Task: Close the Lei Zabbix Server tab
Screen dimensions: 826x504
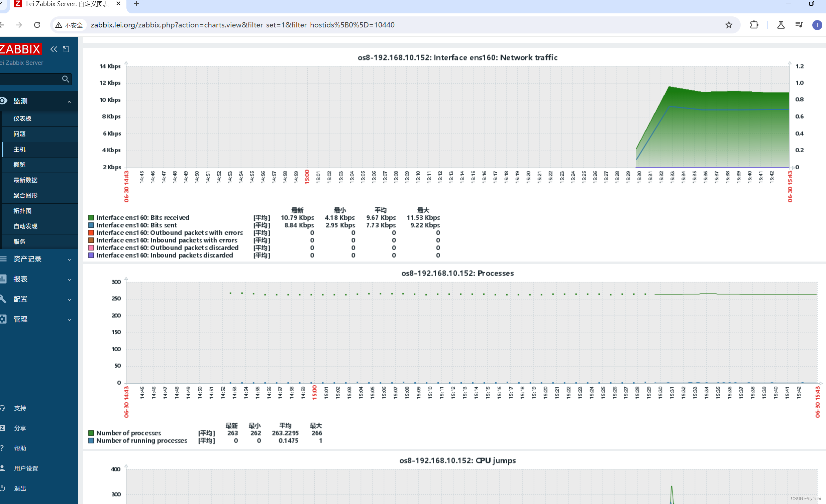Action: 118,4
